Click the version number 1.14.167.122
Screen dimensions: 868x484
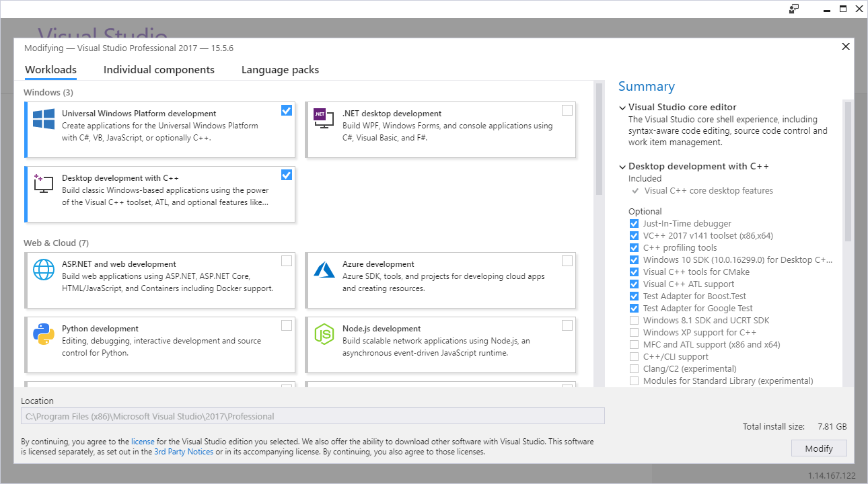(x=832, y=476)
